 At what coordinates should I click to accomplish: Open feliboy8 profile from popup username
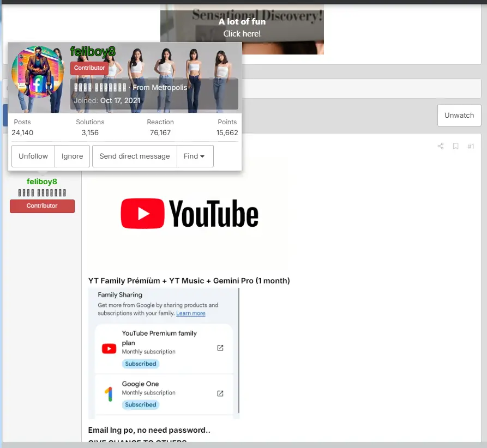click(x=93, y=52)
